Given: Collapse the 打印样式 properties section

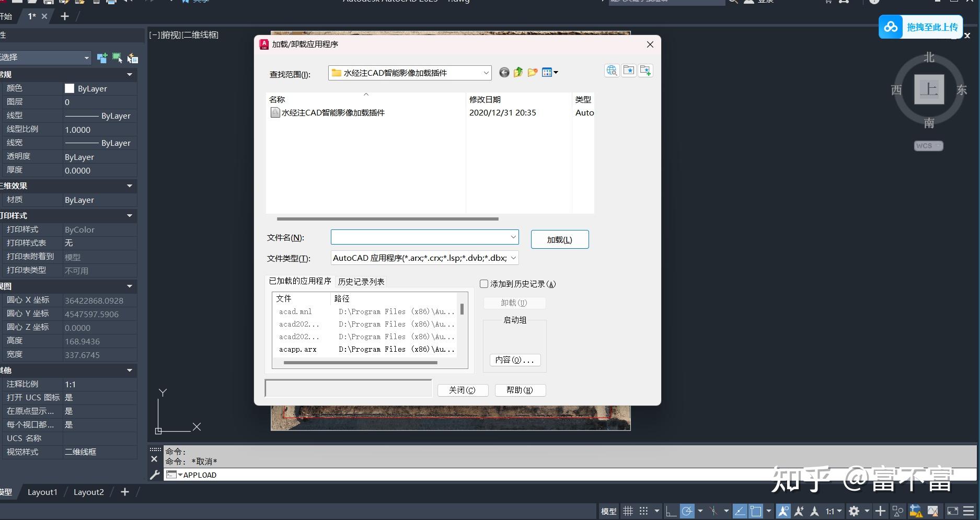Looking at the screenshot, I should tap(129, 215).
